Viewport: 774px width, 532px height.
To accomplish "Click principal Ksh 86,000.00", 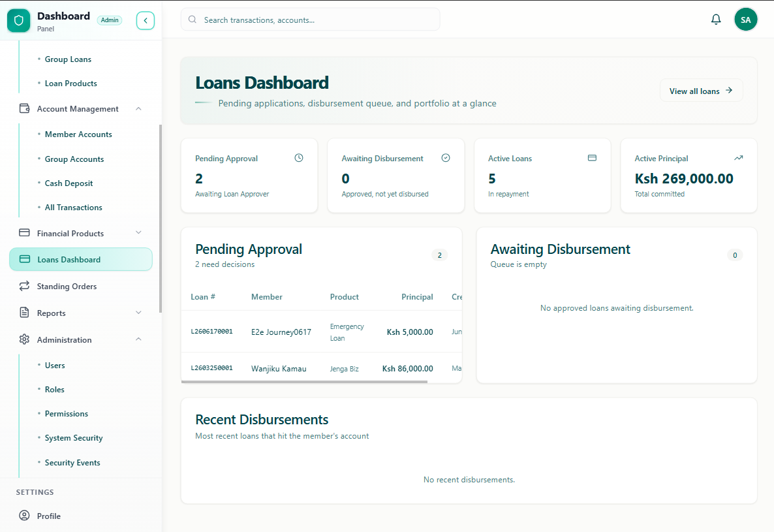I will (x=407, y=368).
